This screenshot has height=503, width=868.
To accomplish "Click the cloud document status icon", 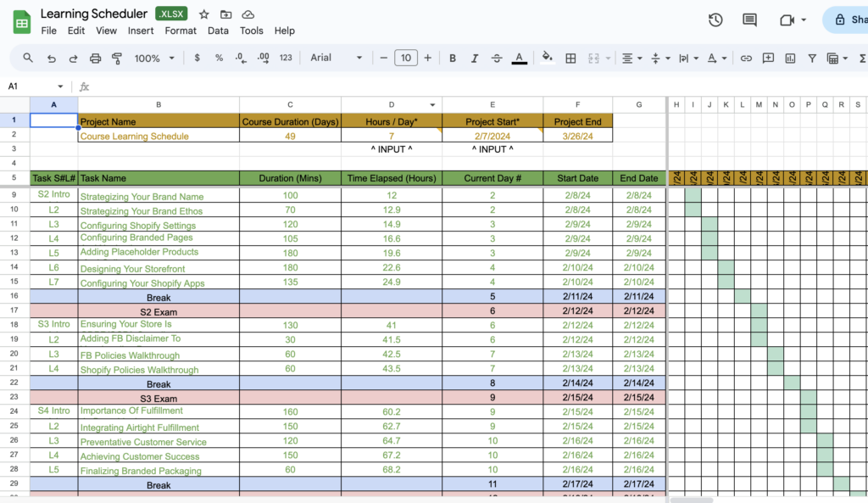I will (x=248, y=14).
